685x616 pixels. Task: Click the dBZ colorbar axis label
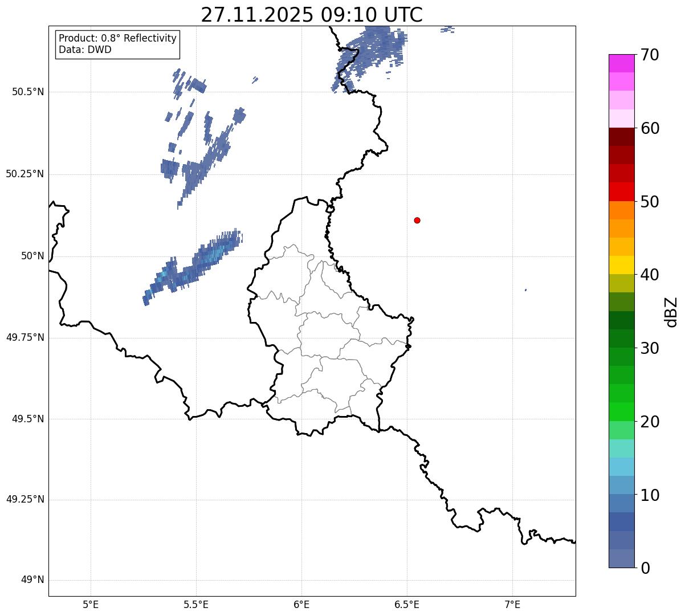(671, 311)
